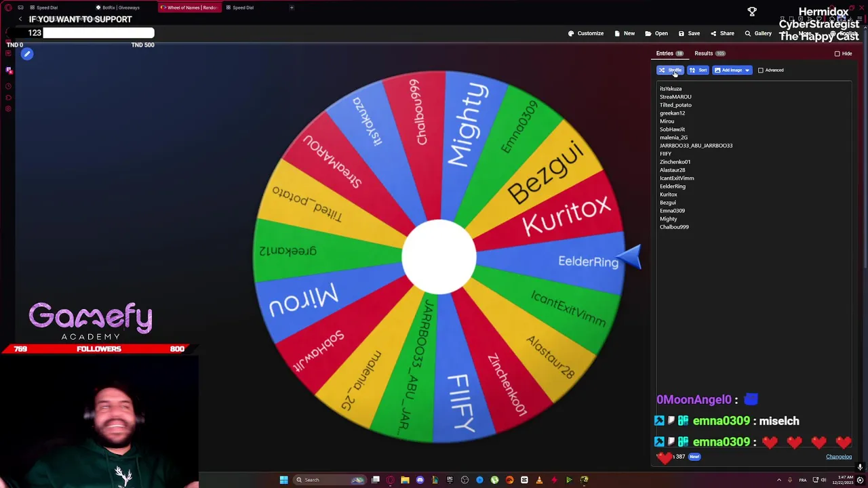Switch to the Entries tab
The width and height of the screenshot is (868, 488).
[669, 54]
